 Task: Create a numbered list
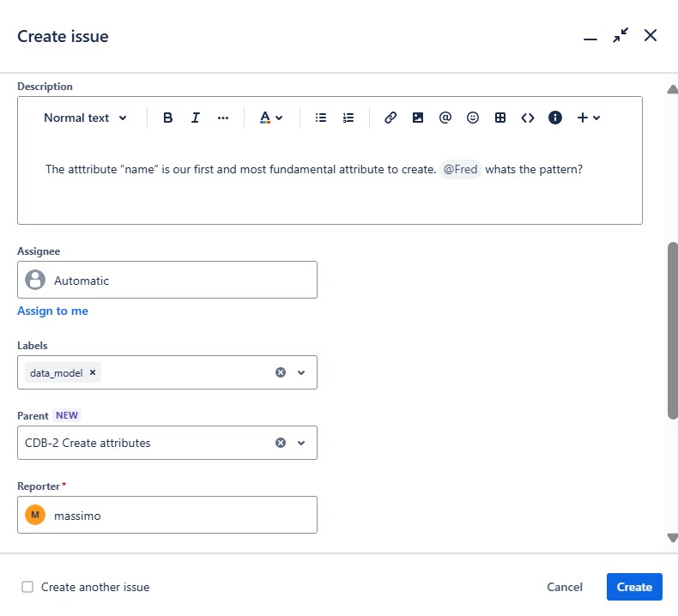pos(348,118)
